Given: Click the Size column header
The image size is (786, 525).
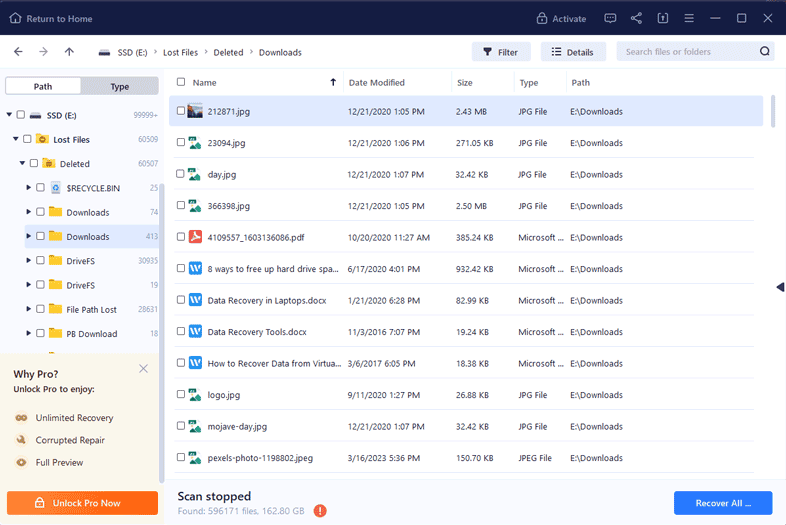Looking at the screenshot, I should click(x=465, y=82).
